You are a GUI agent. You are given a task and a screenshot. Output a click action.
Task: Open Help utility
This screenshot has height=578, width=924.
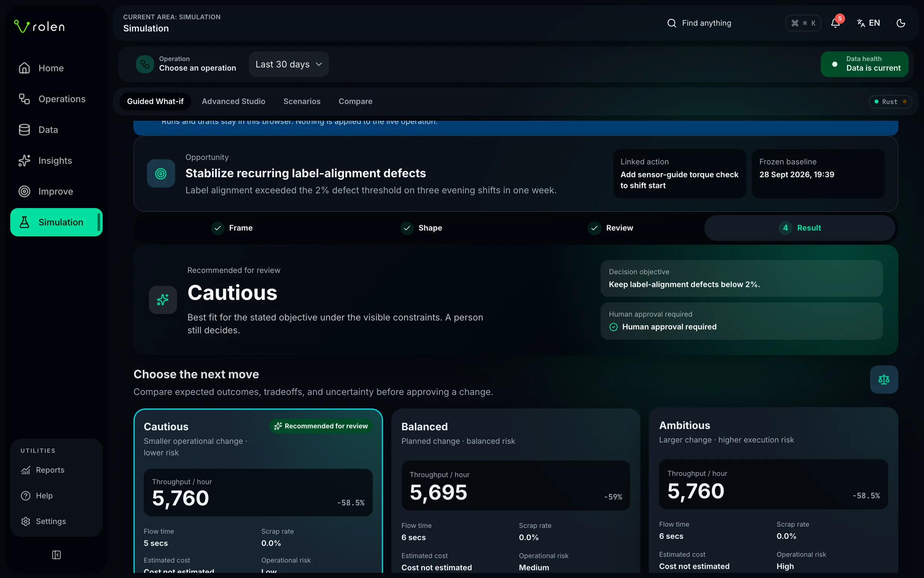(56, 496)
